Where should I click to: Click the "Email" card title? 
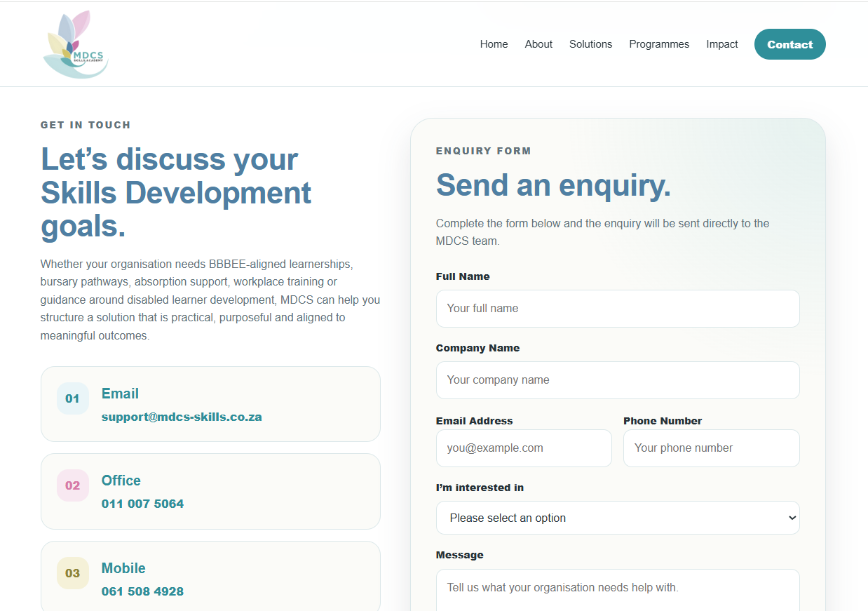(x=120, y=394)
